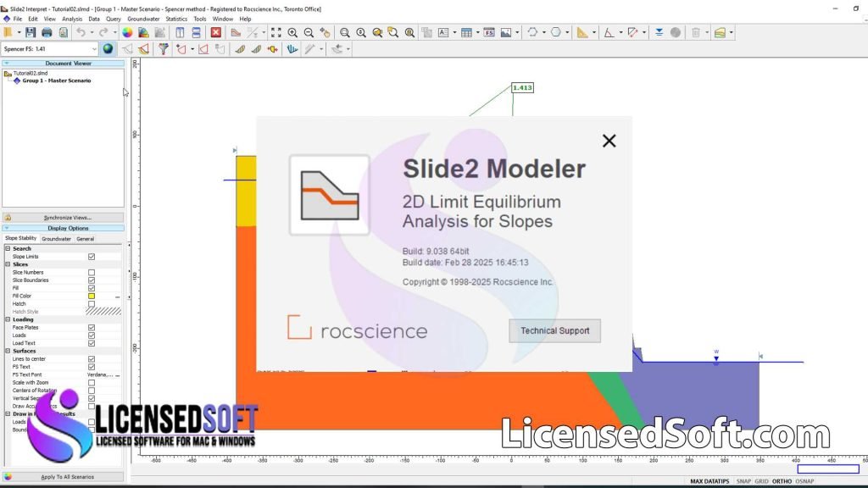Click the table icon in toolbar

467,33
